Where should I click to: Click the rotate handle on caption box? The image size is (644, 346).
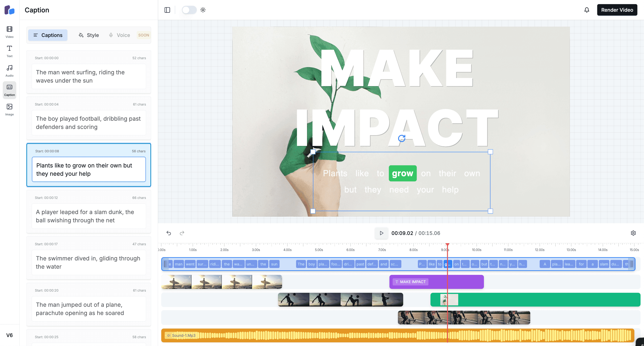coord(402,138)
